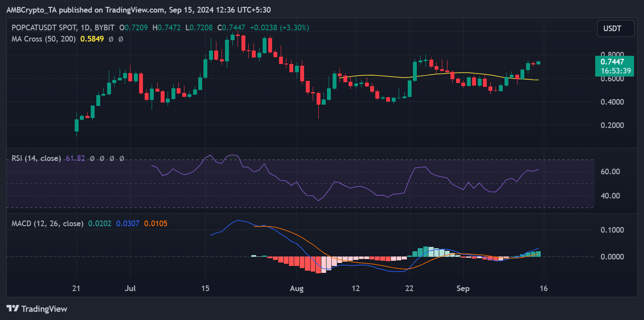Click the 15 date on time axis

coord(205,288)
